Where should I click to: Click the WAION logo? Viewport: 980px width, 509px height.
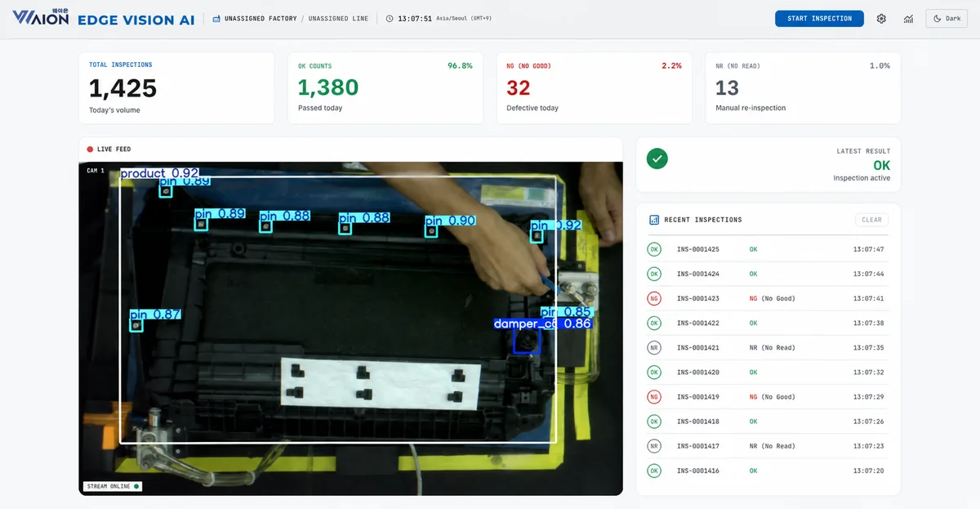41,17
